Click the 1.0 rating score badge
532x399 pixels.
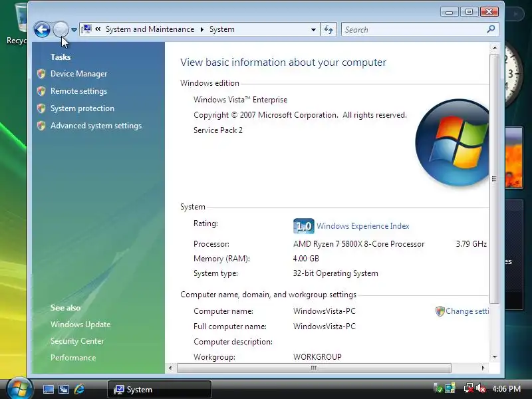click(304, 226)
